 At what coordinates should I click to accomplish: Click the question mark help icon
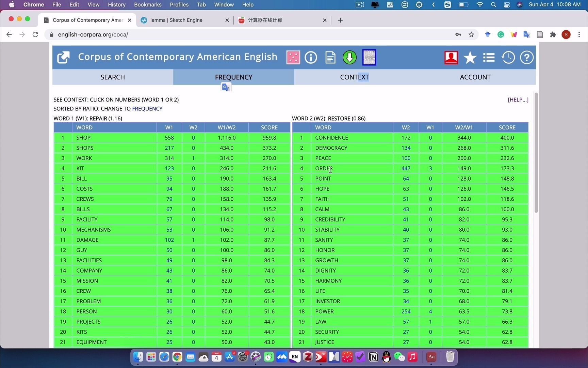click(x=526, y=57)
